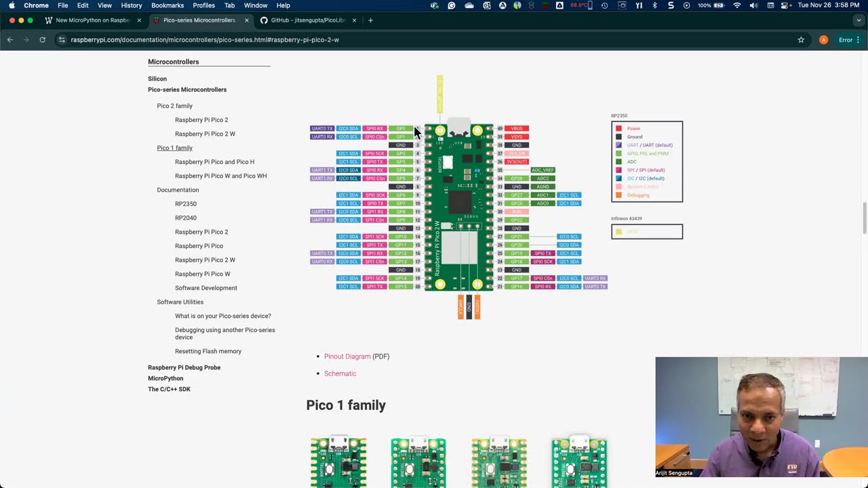This screenshot has height=488, width=868.
Task: Open MicroPython sidebar link
Action: click(165, 378)
